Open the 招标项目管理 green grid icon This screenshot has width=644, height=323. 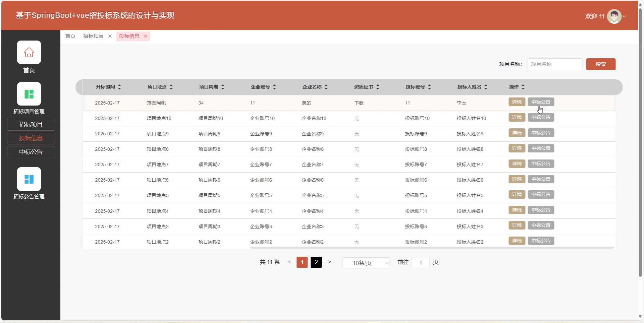coord(29,94)
